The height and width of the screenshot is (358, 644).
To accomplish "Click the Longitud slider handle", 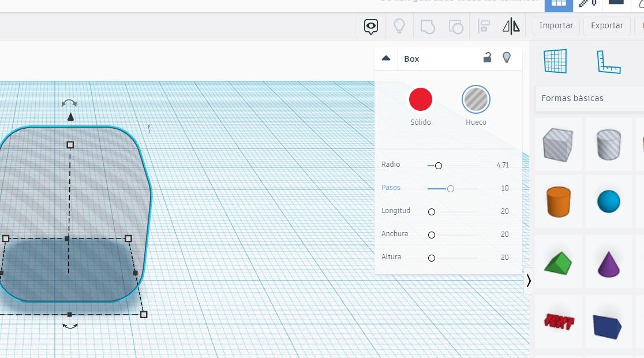I will (x=432, y=212).
